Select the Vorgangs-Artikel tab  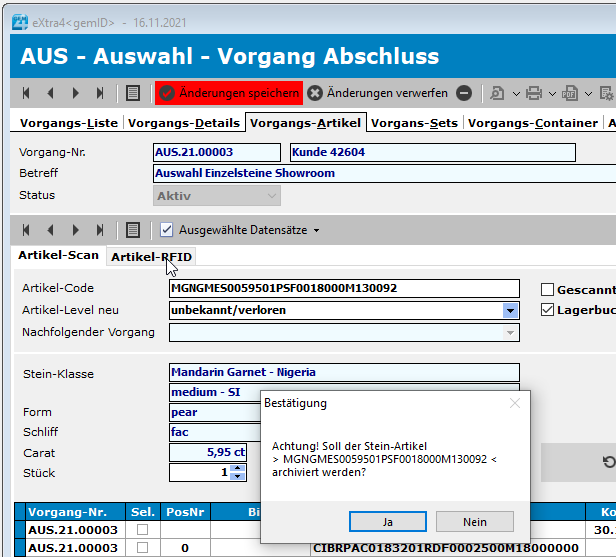tap(305, 123)
